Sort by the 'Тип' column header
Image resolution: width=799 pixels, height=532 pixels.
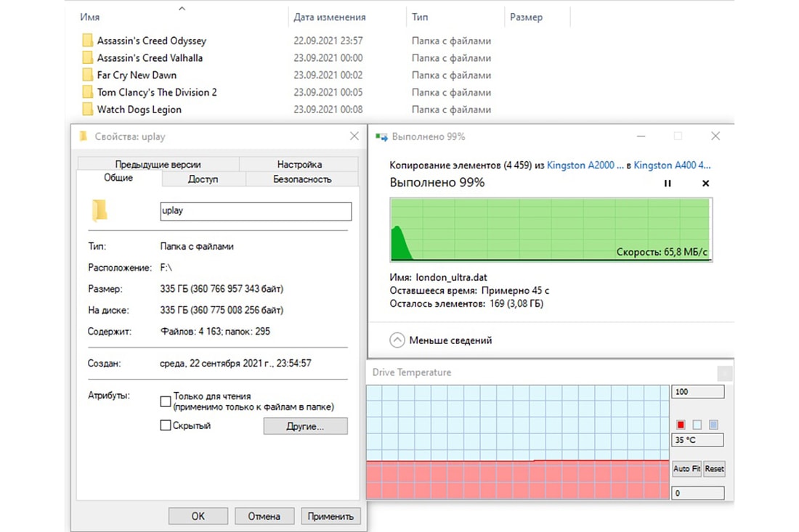420,17
